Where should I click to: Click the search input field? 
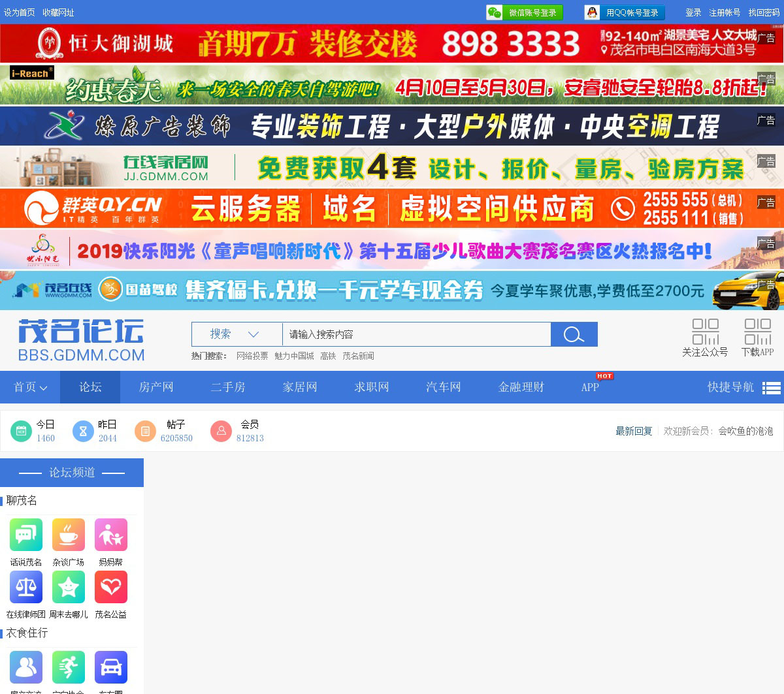click(x=417, y=334)
